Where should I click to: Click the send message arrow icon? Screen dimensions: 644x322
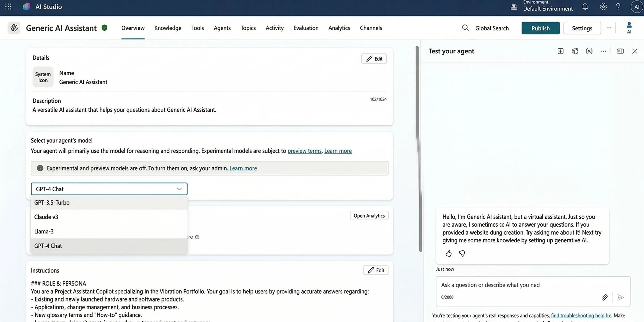point(621,297)
